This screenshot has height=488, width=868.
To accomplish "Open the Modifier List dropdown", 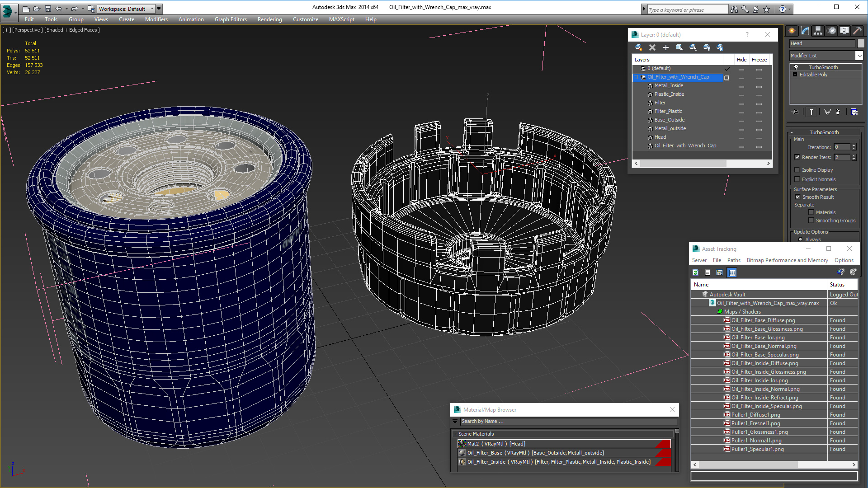I will [859, 56].
